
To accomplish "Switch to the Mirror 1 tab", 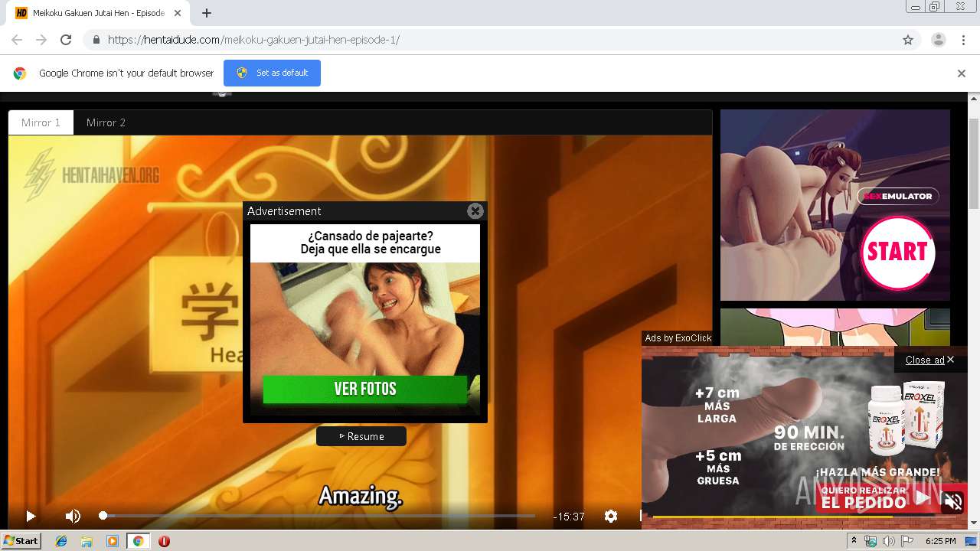I will point(41,122).
